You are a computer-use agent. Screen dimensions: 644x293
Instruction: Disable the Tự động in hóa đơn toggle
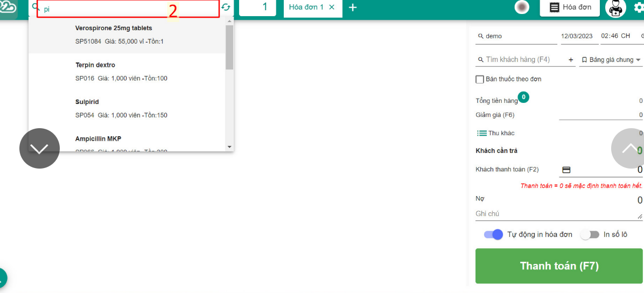(493, 234)
